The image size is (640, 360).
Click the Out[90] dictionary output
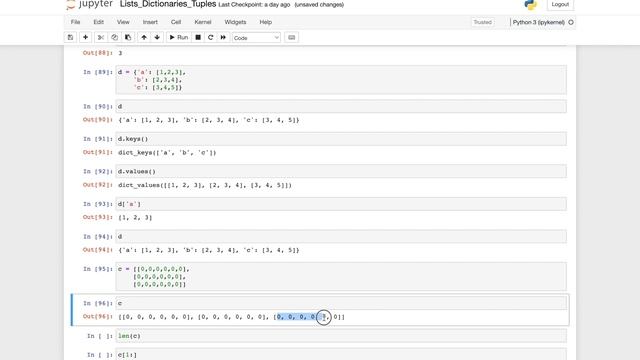pyautogui.click(x=209, y=120)
